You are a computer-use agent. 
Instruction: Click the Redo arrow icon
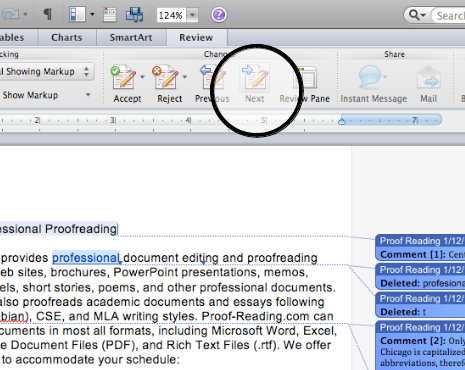[x=10, y=14]
